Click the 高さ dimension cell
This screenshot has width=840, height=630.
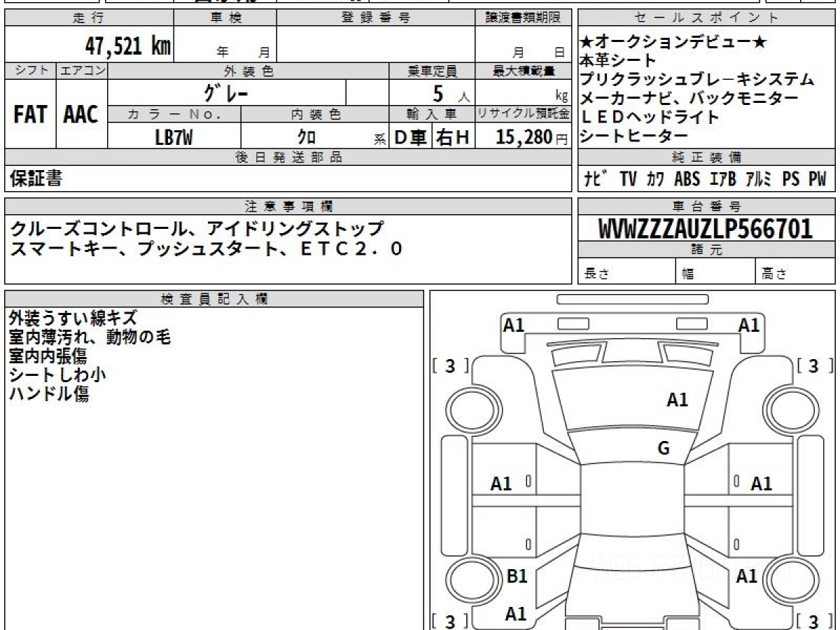(796, 272)
